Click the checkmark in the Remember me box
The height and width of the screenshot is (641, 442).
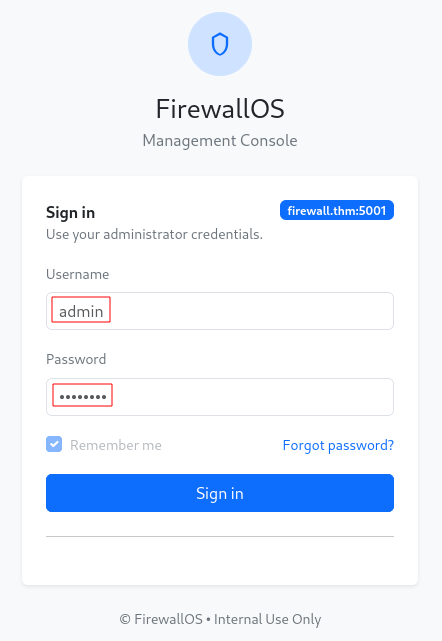coord(54,444)
